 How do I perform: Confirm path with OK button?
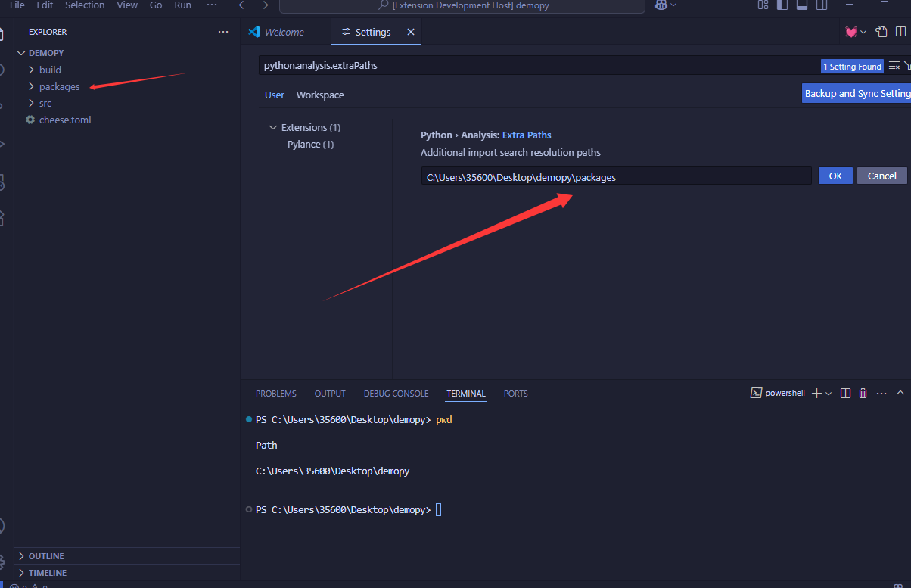pos(835,176)
